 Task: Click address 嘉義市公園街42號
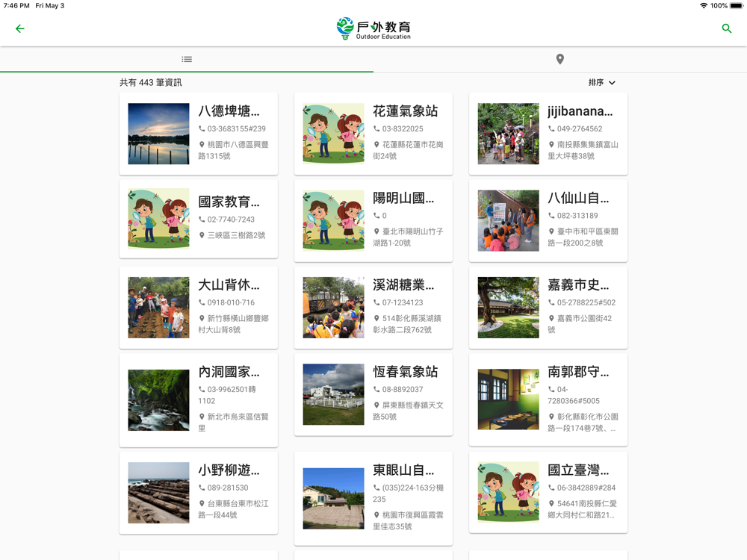pyautogui.click(x=580, y=324)
